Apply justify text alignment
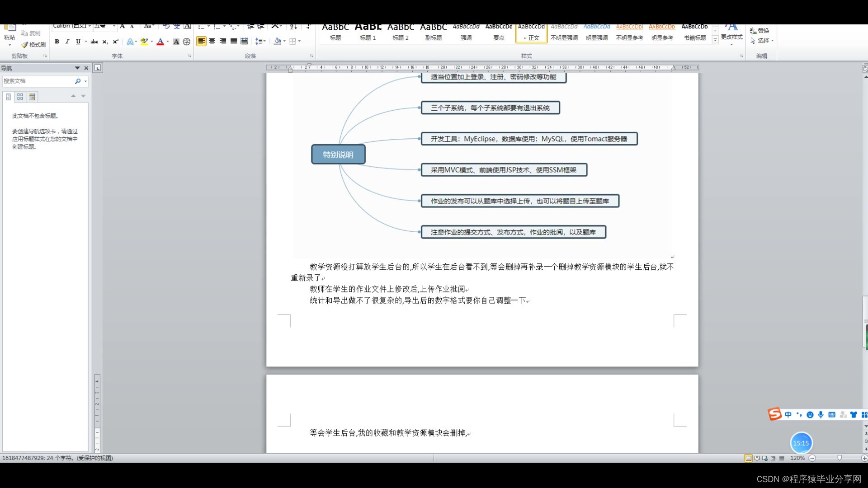This screenshot has height=488, width=868. tap(234, 41)
